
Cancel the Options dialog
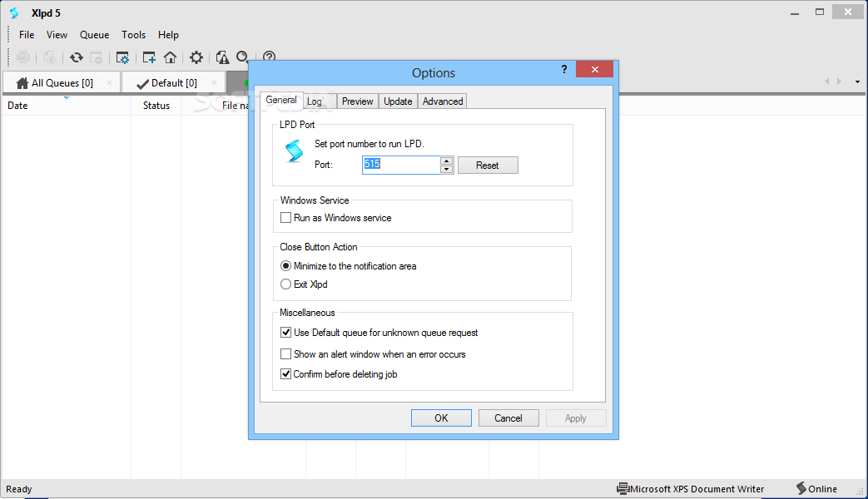tap(508, 418)
